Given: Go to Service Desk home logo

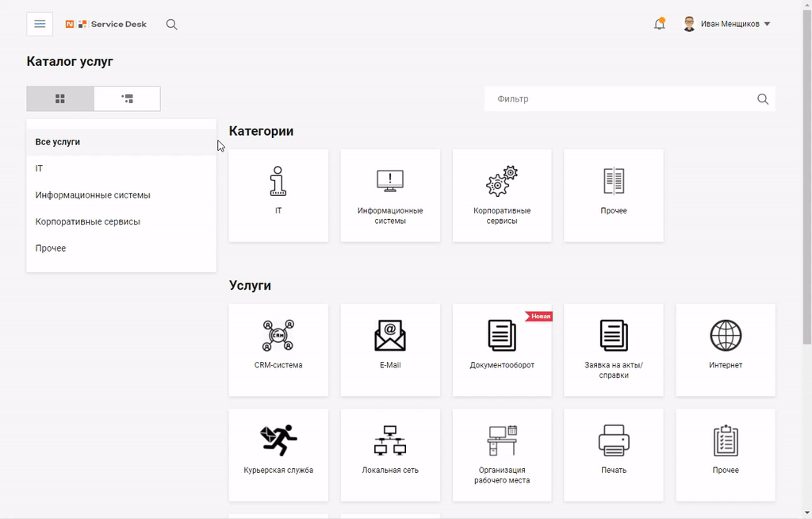Looking at the screenshot, I should pyautogui.click(x=106, y=24).
